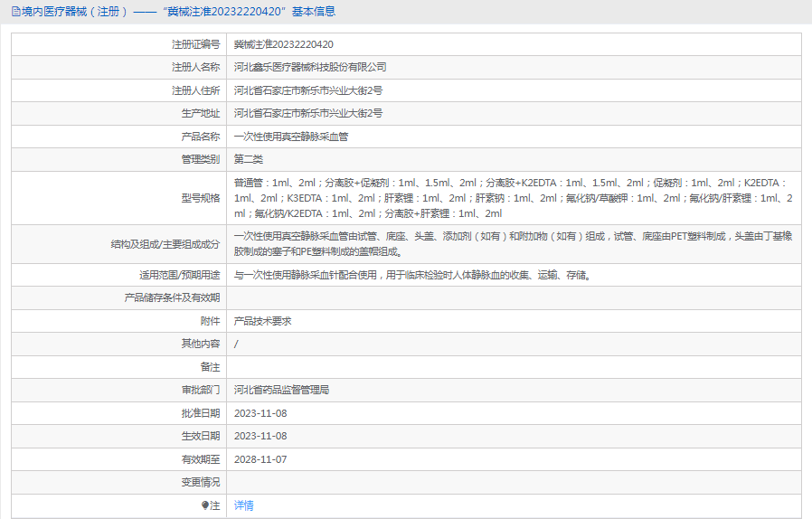Image resolution: width=812 pixels, height=519 pixels.
Task: Select the 产品技术要求 attachment text
Action: pos(262,321)
